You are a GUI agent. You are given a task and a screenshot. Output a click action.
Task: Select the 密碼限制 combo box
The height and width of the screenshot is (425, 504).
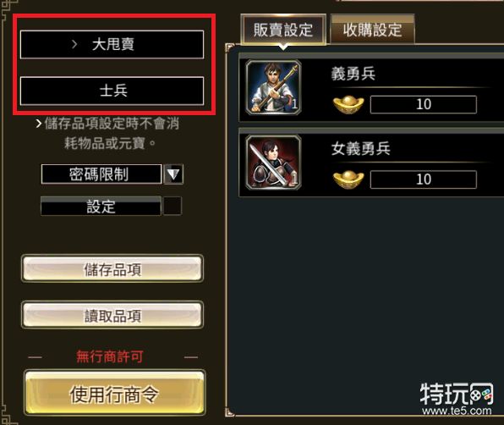point(101,174)
